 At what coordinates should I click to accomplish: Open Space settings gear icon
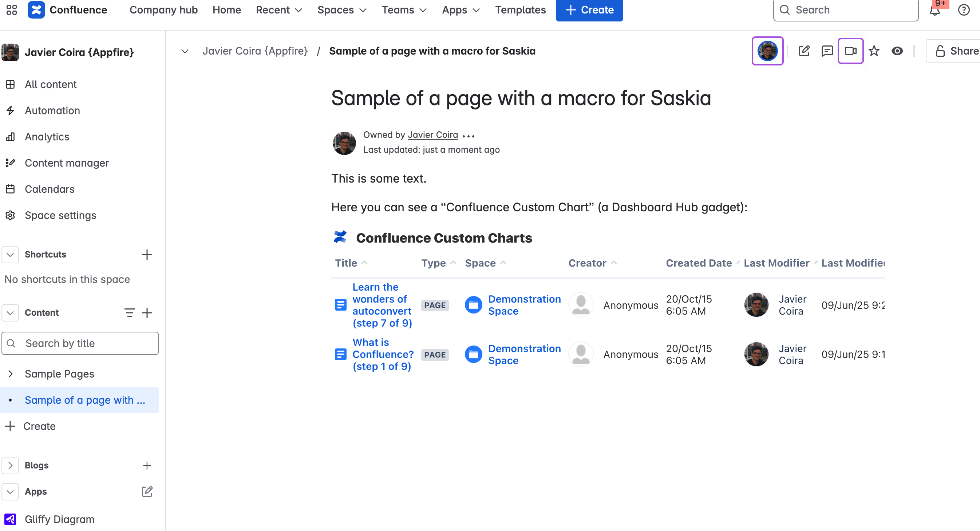click(60, 215)
